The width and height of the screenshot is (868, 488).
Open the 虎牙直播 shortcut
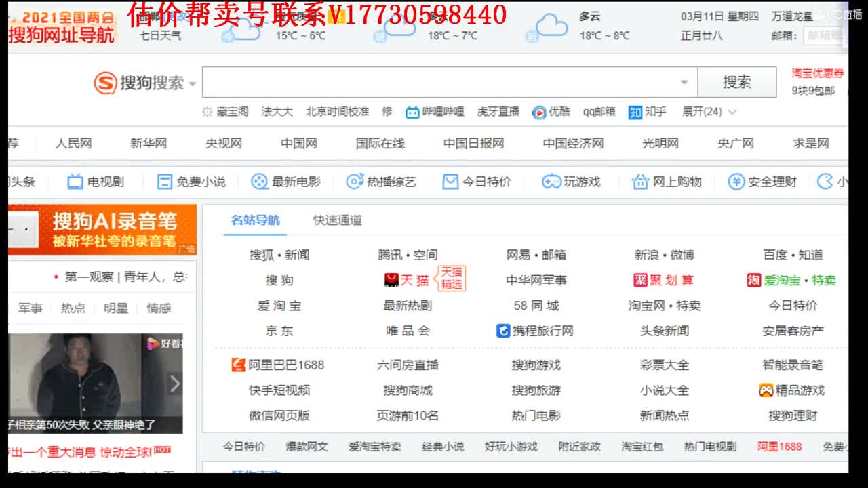coord(498,112)
